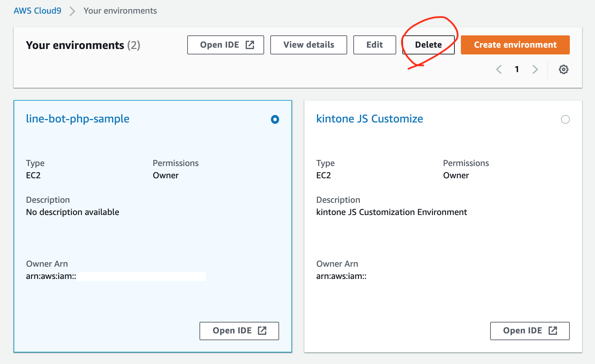
Task: Open the line-bot-php-sample environment link
Action: pyautogui.click(x=78, y=119)
